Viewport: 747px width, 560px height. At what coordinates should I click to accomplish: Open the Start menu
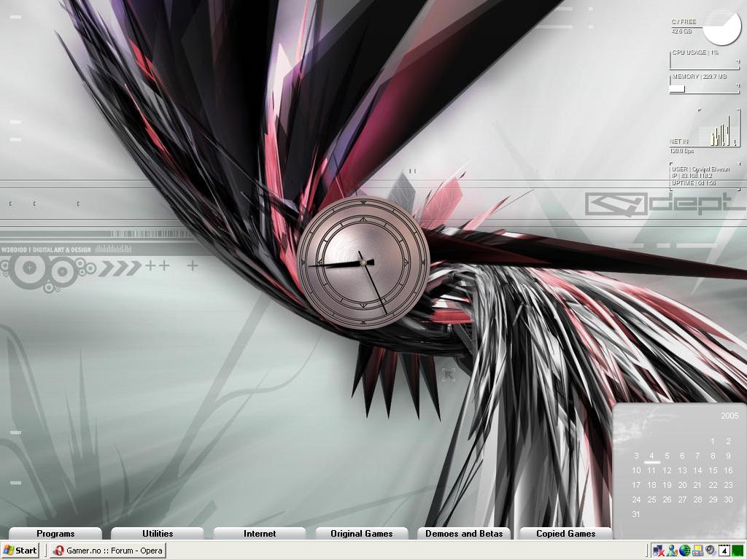click(20, 551)
